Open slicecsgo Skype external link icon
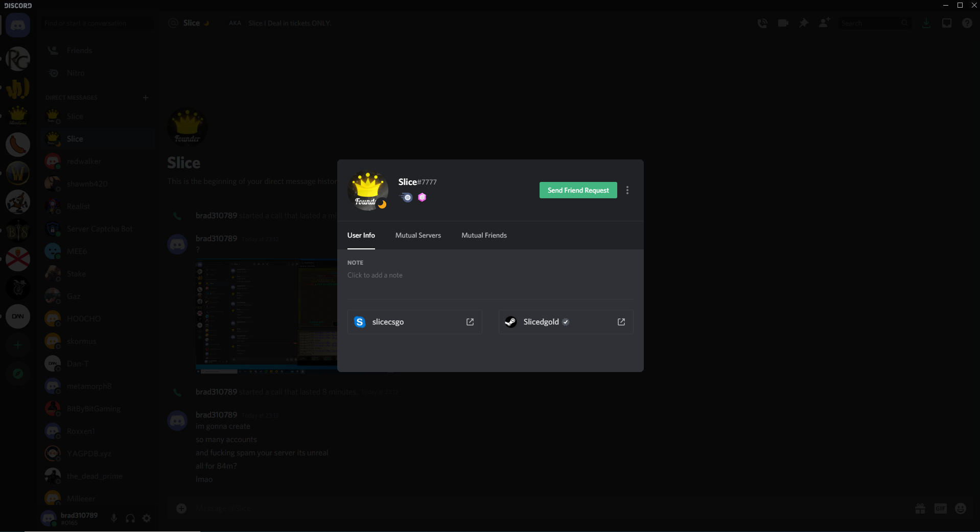This screenshot has height=532, width=980. click(x=470, y=322)
